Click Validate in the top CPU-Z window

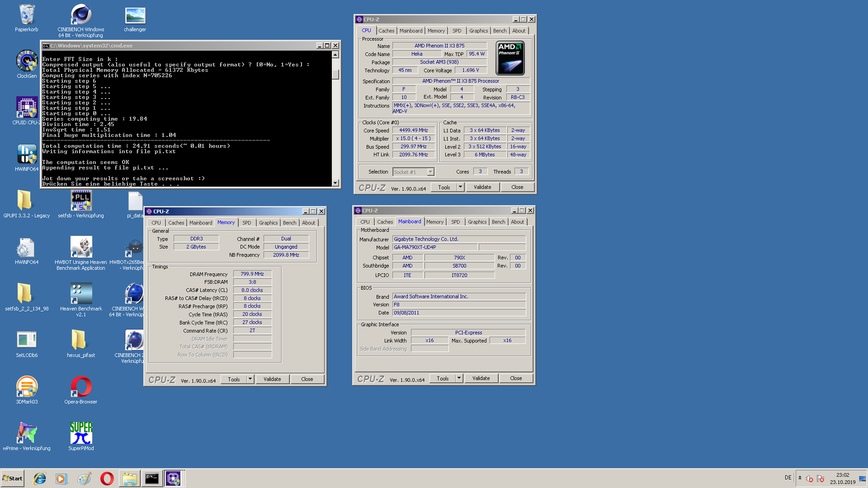482,187
